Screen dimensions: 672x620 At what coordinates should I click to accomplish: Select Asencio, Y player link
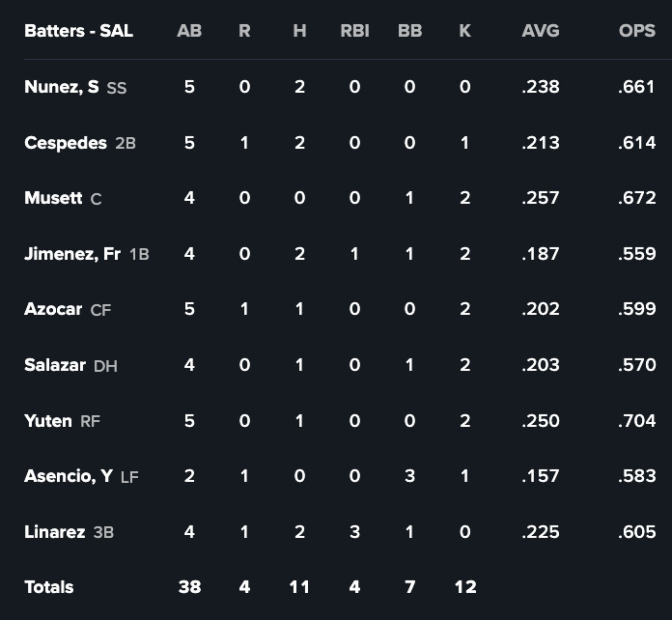click(x=69, y=476)
